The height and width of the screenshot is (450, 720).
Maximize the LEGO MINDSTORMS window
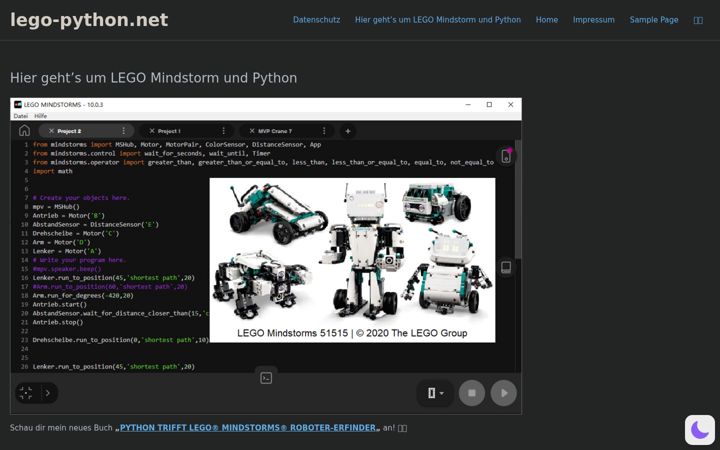point(489,105)
